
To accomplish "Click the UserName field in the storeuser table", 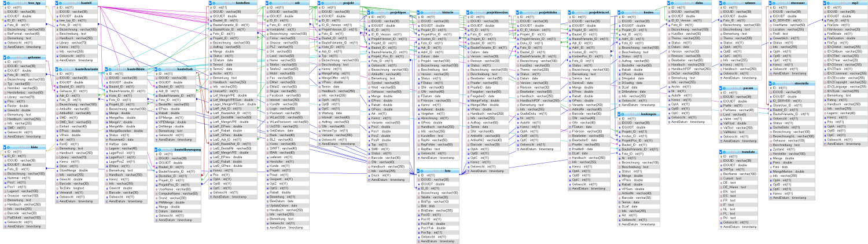I will [788, 25].
